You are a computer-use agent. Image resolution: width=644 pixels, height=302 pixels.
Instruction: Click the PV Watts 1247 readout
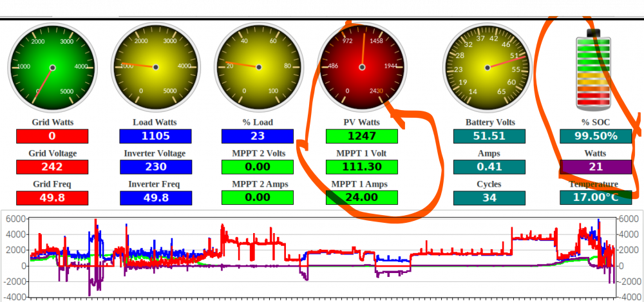pos(362,136)
